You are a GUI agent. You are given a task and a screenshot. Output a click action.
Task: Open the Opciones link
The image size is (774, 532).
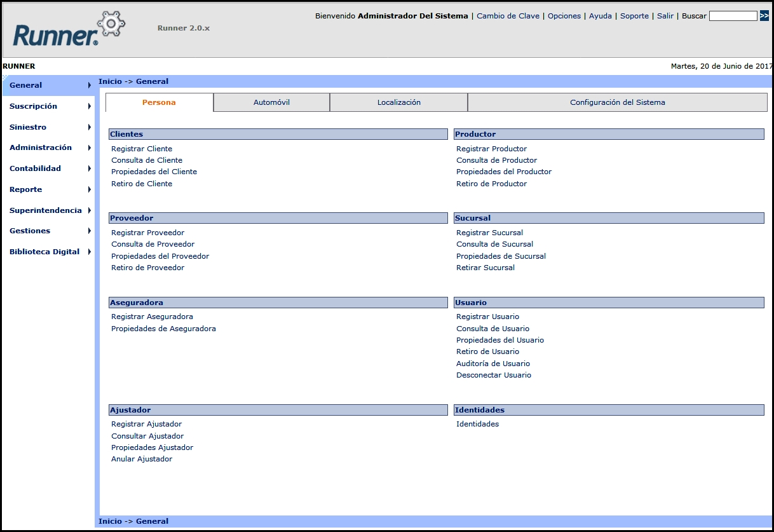click(564, 16)
